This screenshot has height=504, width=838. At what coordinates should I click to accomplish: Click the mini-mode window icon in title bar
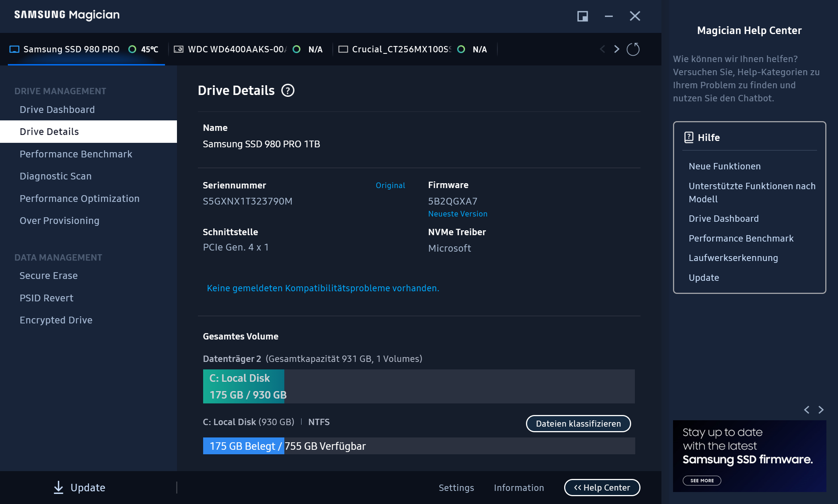(582, 16)
